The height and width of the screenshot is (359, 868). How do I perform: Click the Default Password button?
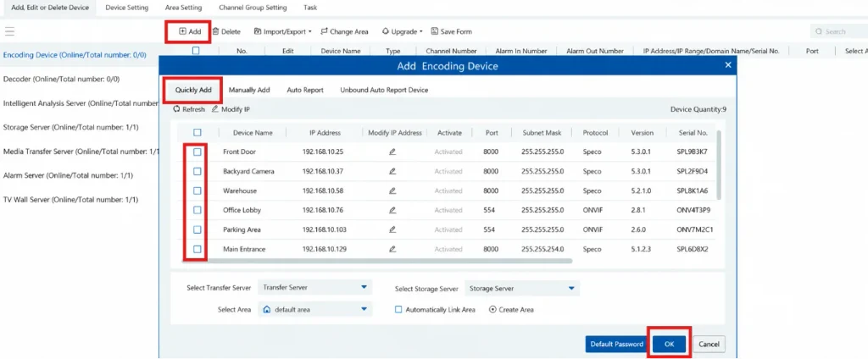[617, 344]
